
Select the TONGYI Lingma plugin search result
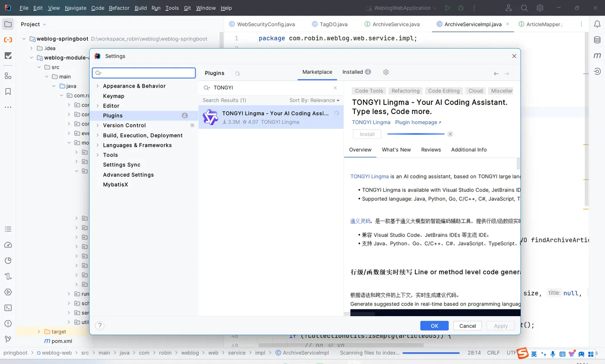271,117
